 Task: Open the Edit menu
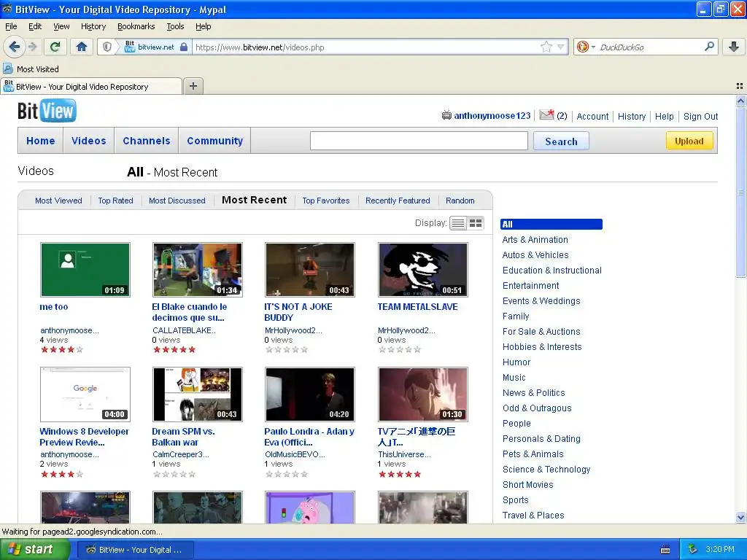coord(35,26)
